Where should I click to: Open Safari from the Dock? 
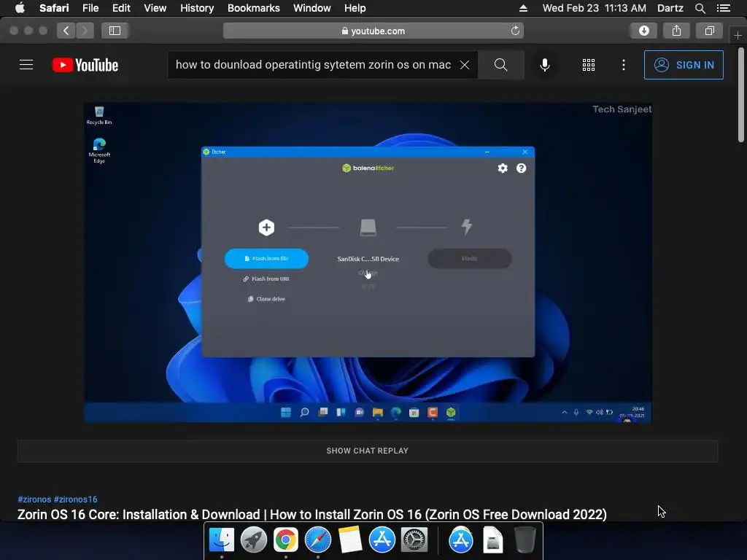(x=318, y=540)
